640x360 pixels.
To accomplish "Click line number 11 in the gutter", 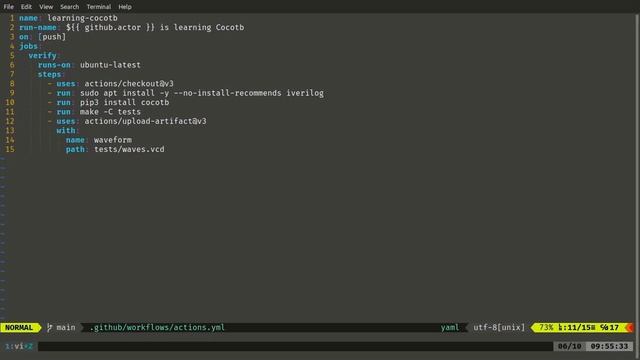I will [10, 112].
